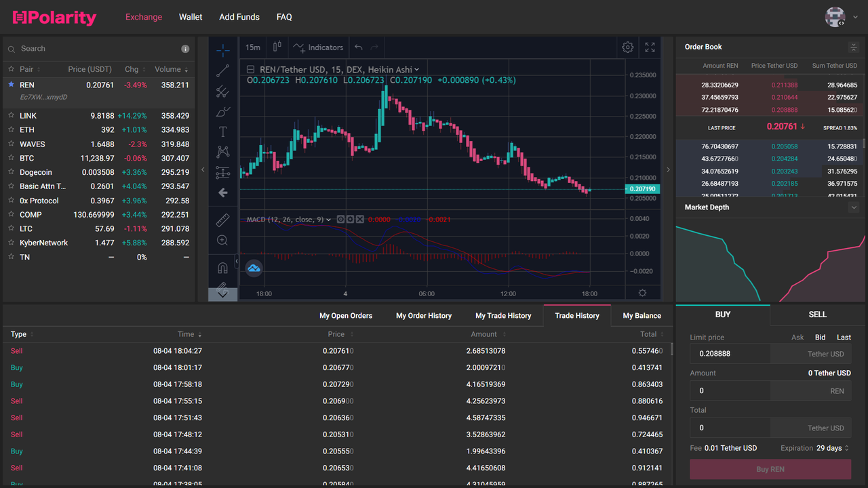
Task: Toggle magnet mode for drawings
Action: 222,267
